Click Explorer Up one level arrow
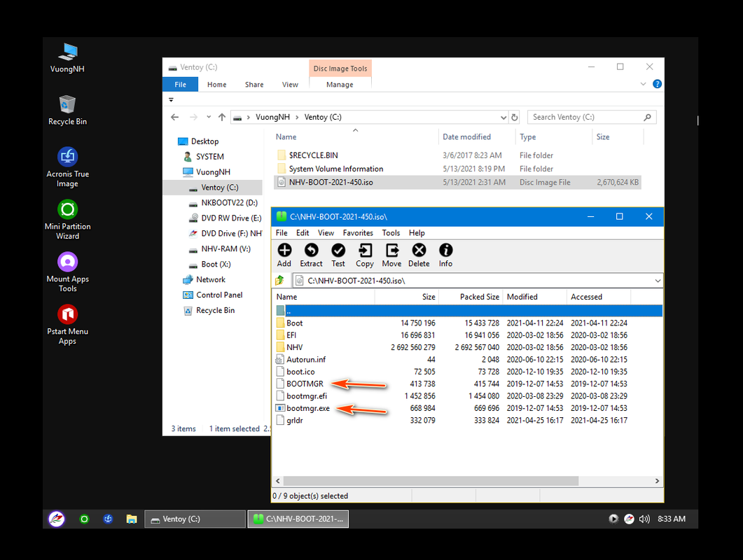 (222, 117)
